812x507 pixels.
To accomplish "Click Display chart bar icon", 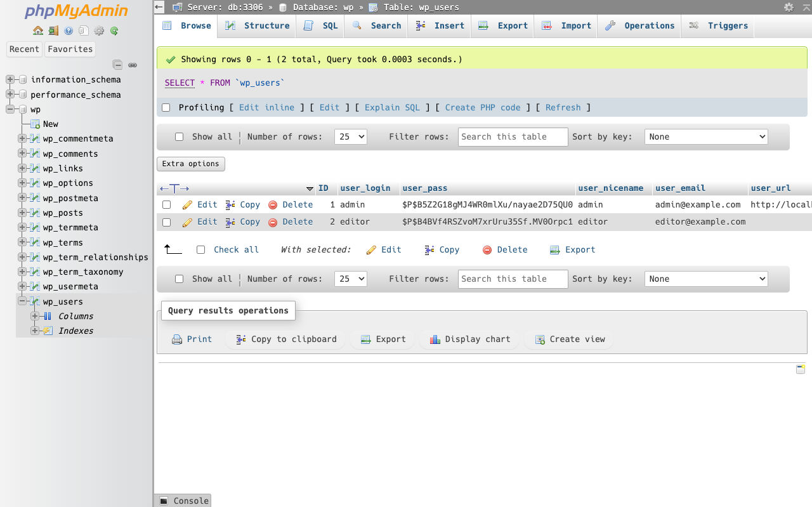I will [435, 339].
